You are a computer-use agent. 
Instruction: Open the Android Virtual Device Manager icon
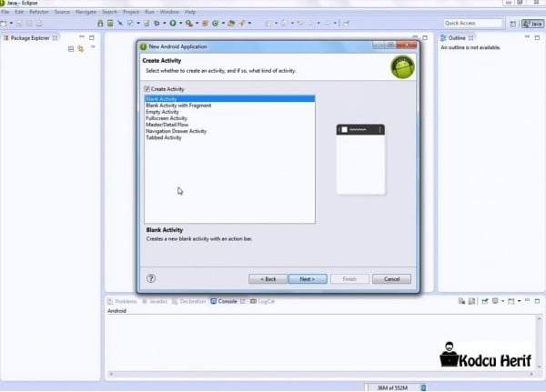point(110,23)
